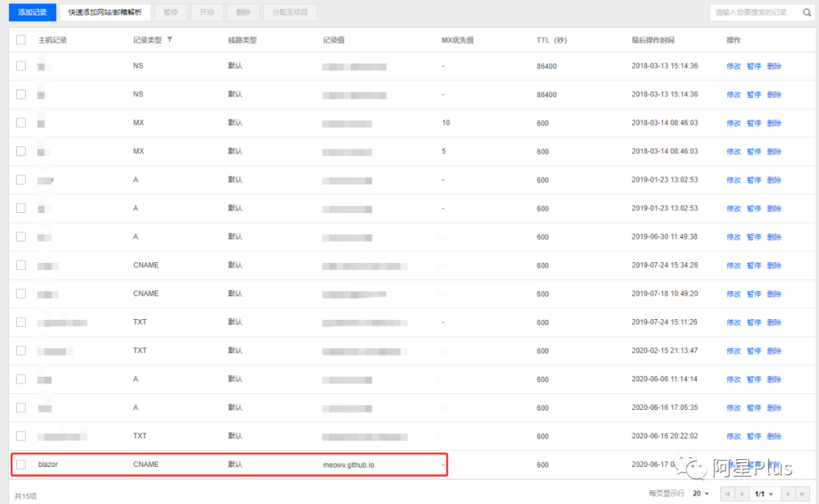Screen dimensions: 819x504
Task: Click 修改 in 2020-02-15 21:13:47 row
Action: pos(733,351)
